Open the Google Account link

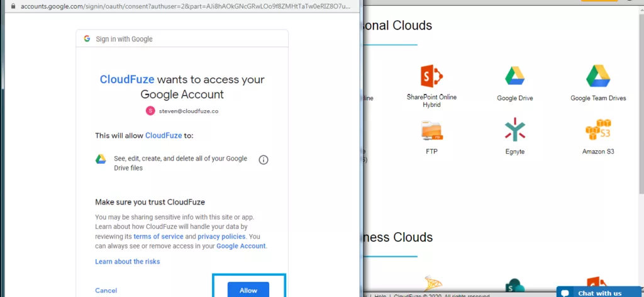tap(241, 246)
